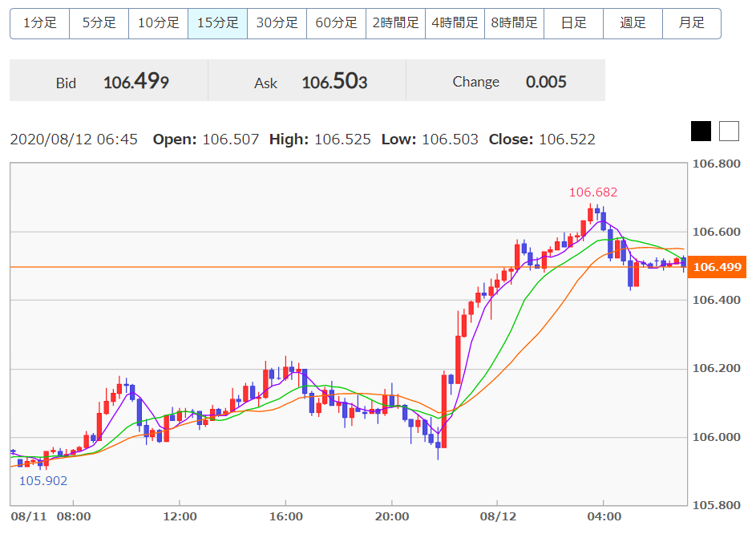Click the Change 0.005 panel
The width and height of the screenshot is (756, 534).
(507, 81)
